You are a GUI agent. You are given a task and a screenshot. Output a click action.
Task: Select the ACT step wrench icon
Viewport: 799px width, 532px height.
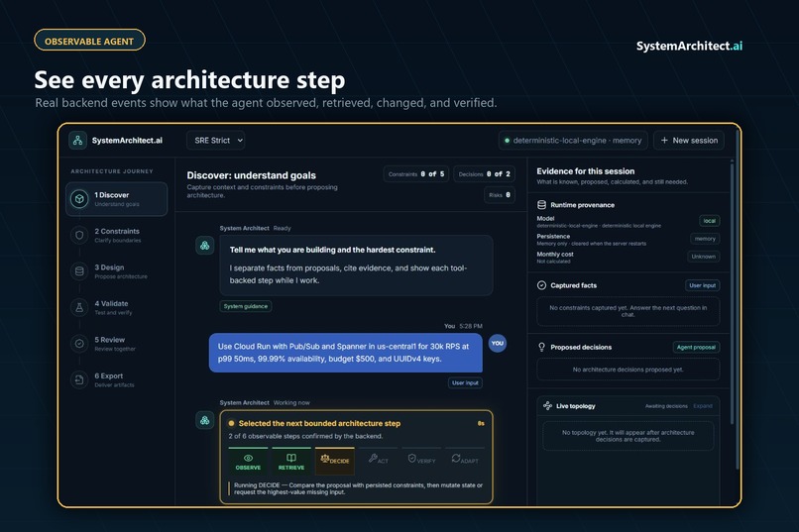(373, 458)
